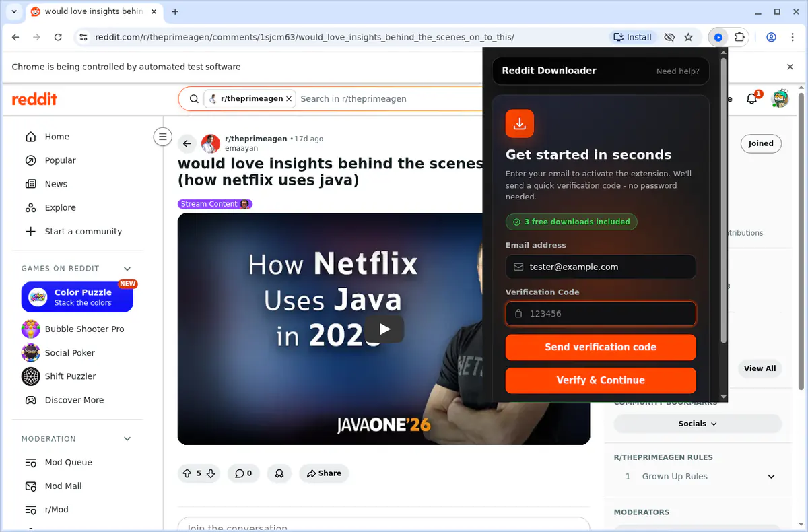Click the Install app button
Viewport: 808px width, 532px height.
pos(633,37)
